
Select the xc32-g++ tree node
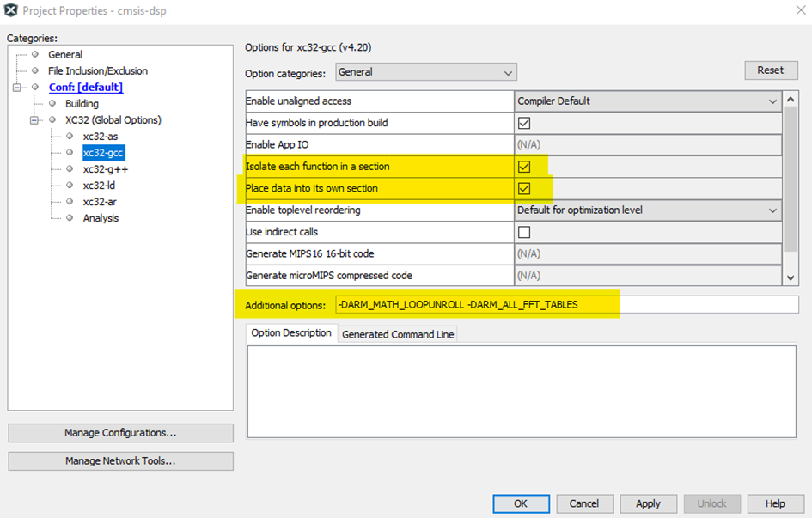point(105,169)
